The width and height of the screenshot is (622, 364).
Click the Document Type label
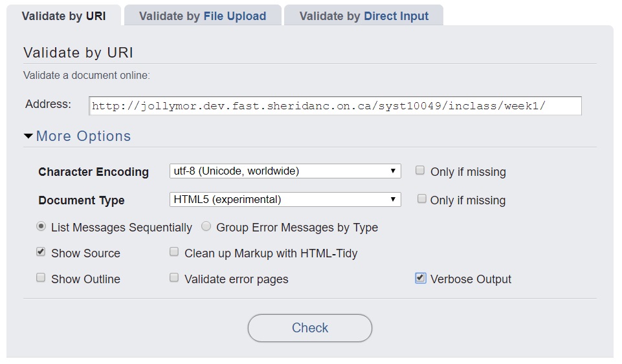pyautogui.click(x=82, y=200)
